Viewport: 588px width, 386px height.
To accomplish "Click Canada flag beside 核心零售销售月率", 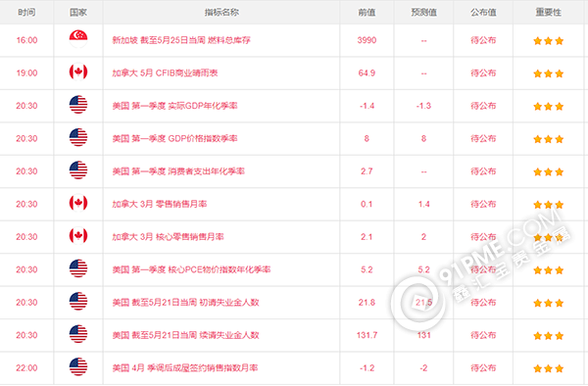I will pos(78,236).
